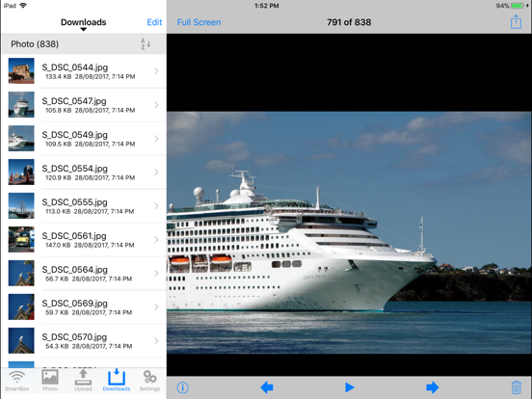Select the file name S_DSC_0547.jpg
The image size is (532, 399).
74,101
